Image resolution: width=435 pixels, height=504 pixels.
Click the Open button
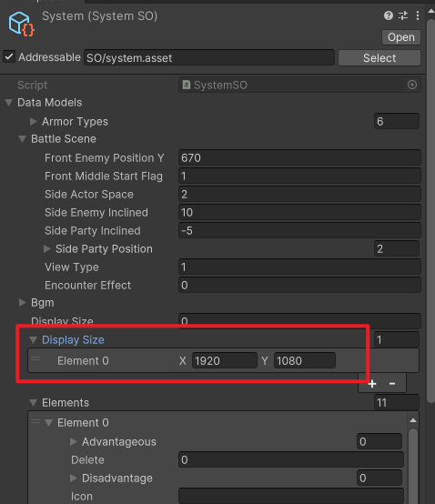pos(401,37)
